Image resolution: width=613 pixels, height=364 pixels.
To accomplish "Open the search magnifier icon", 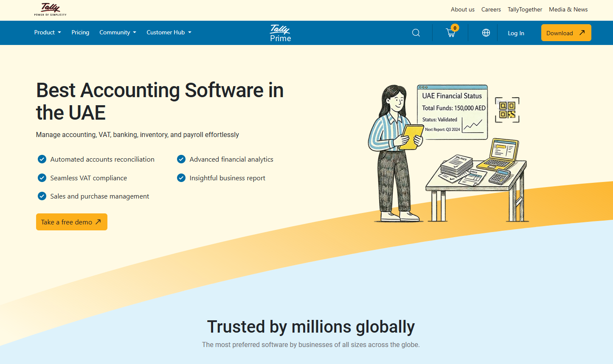I will pos(416,33).
